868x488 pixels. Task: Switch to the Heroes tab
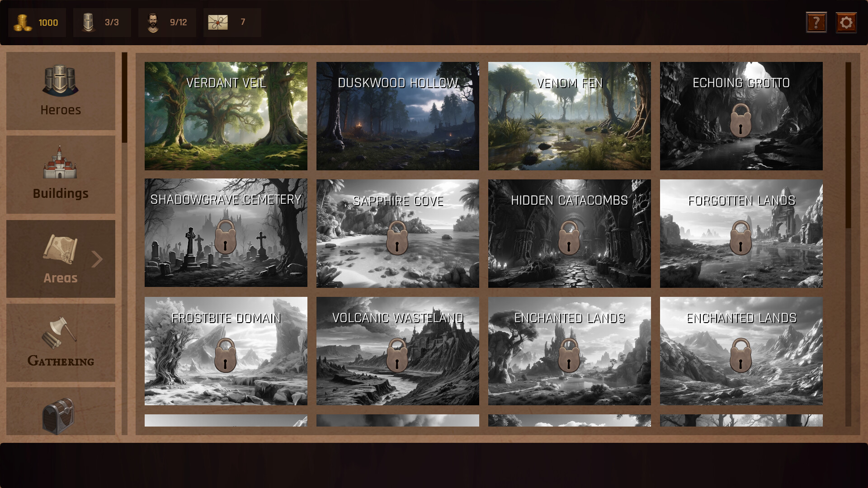tap(61, 91)
